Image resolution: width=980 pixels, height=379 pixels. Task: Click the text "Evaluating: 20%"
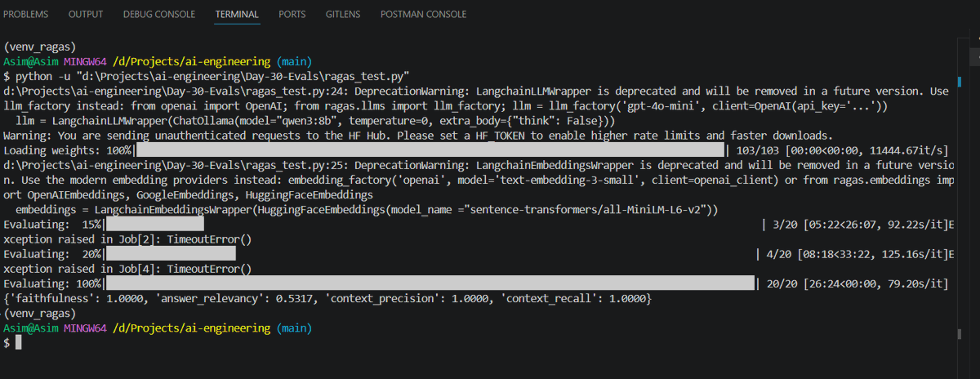pos(52,253)
